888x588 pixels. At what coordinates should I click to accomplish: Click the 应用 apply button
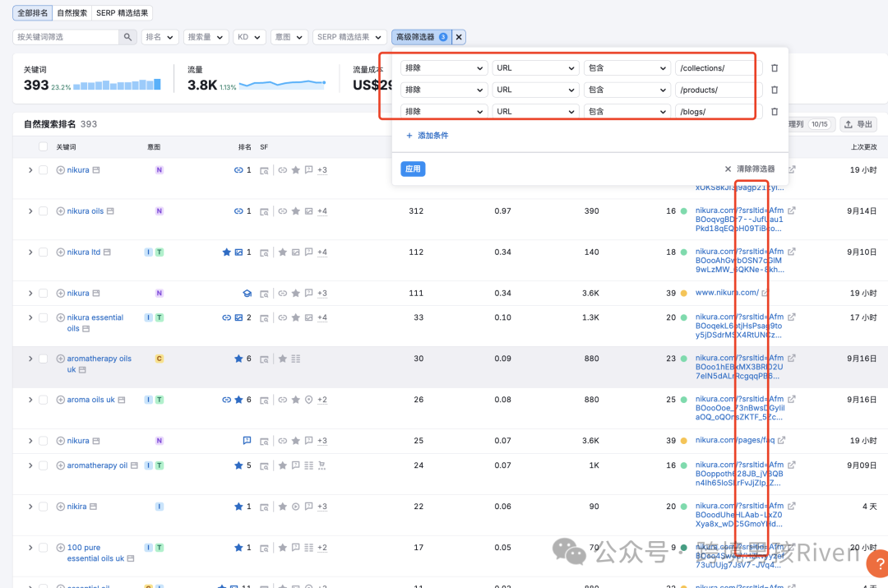[x=413, y=169]
